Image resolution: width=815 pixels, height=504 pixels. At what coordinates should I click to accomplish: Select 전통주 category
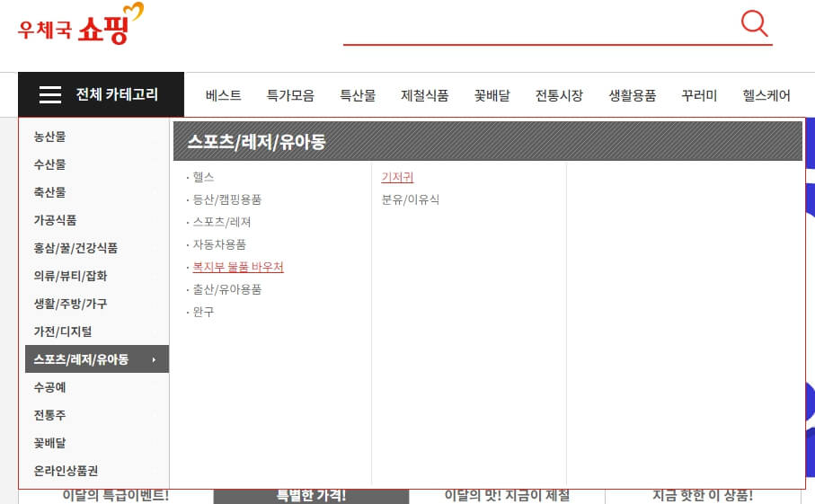click(50, 415)
